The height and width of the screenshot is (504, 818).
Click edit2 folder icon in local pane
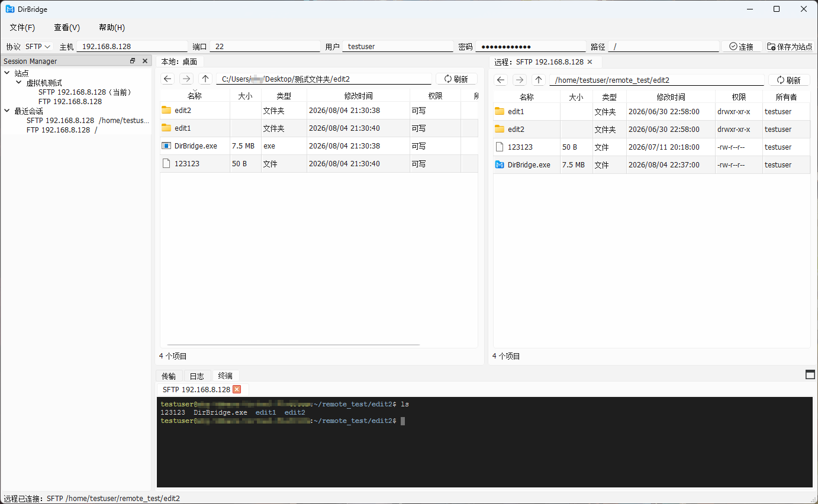point(166,110)
